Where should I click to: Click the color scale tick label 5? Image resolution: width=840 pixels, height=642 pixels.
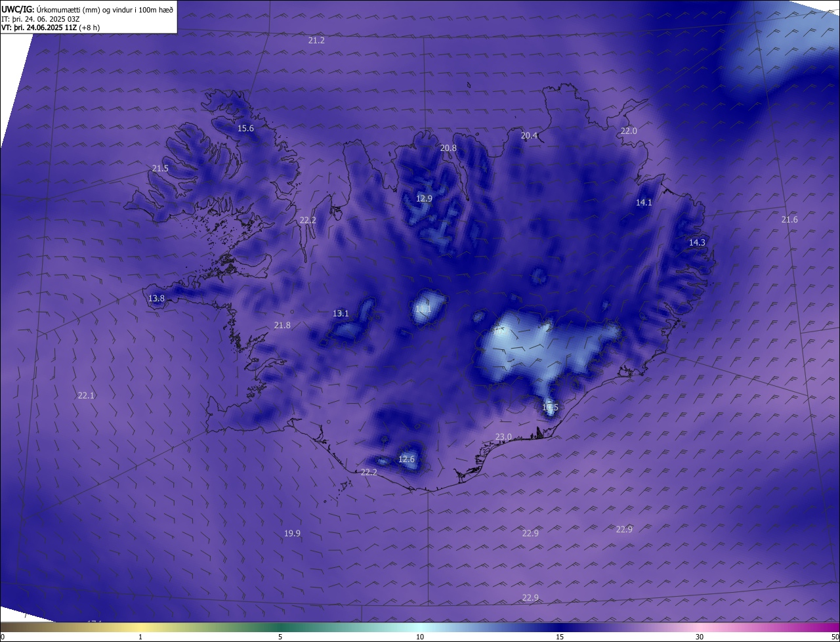tap(280, 637)
